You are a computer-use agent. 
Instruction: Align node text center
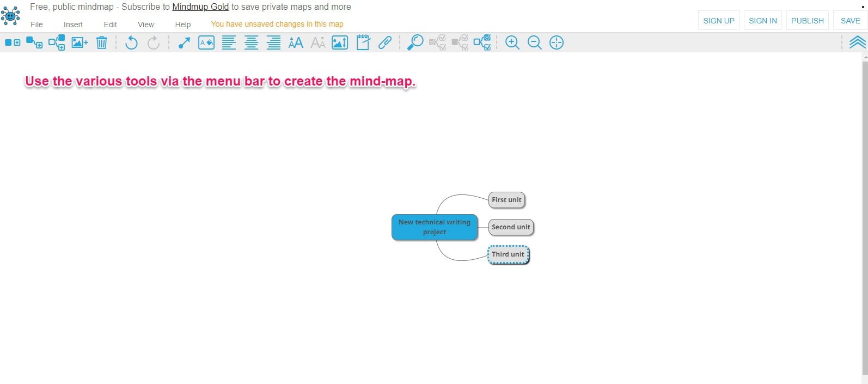click(251, 42)
